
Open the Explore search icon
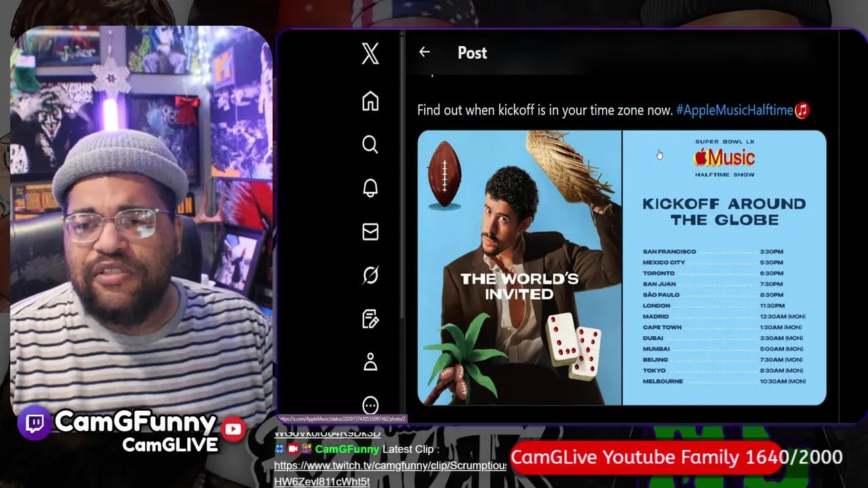370,144
